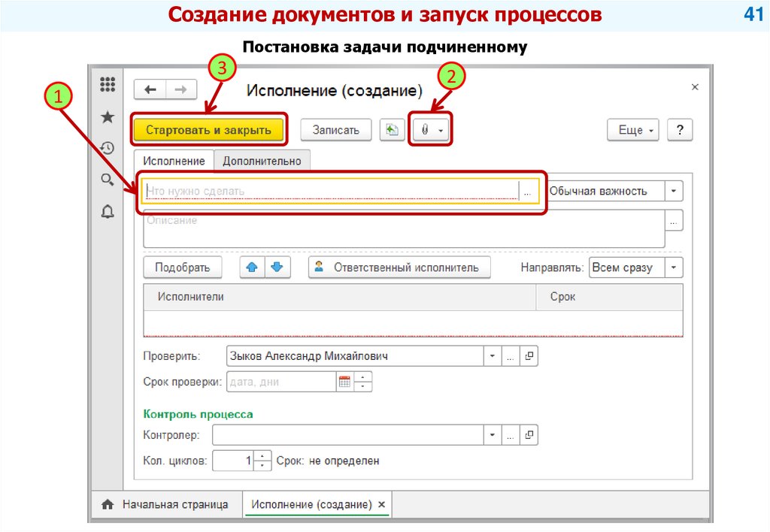Move executor up with blue arrow
This screenshot has width=770, height=532.
coord(252,268)
